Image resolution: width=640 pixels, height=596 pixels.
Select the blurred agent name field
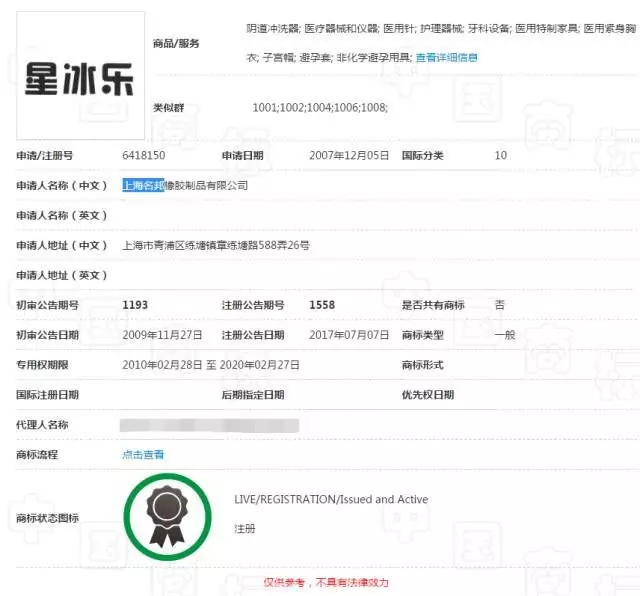(209, 425)
